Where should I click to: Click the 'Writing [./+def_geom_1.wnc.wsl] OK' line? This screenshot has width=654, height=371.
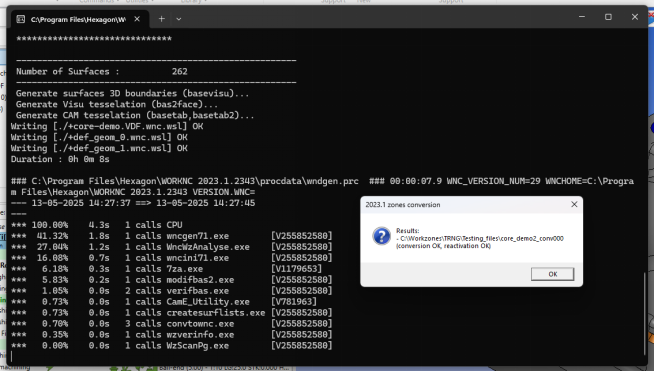pyautogui.click(x=99, y=148)
